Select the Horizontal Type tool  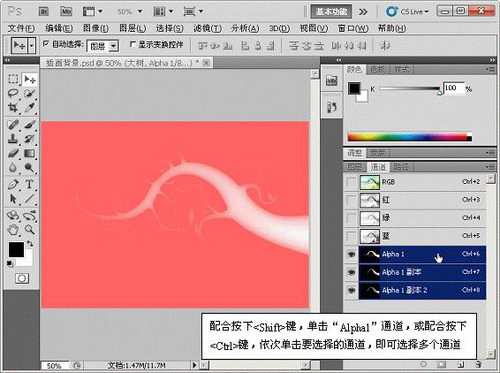(30, 184)
